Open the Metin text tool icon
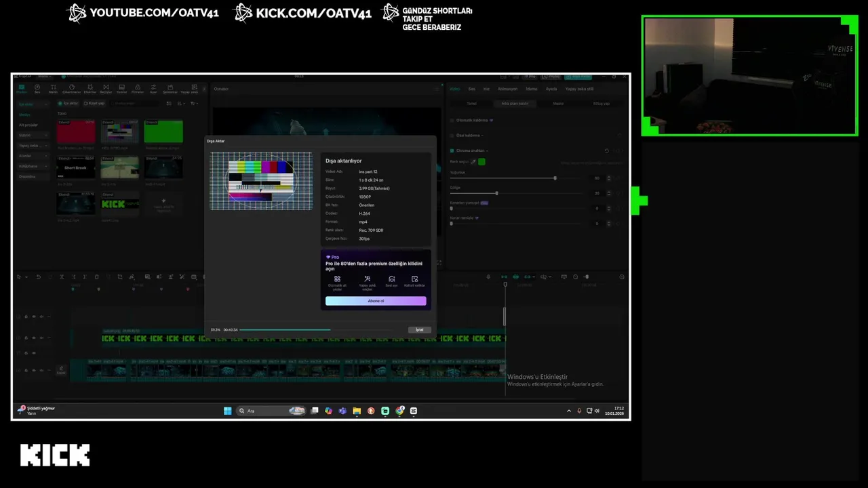The height and width of the screenshot is (488, 868). tap(54, 89)
